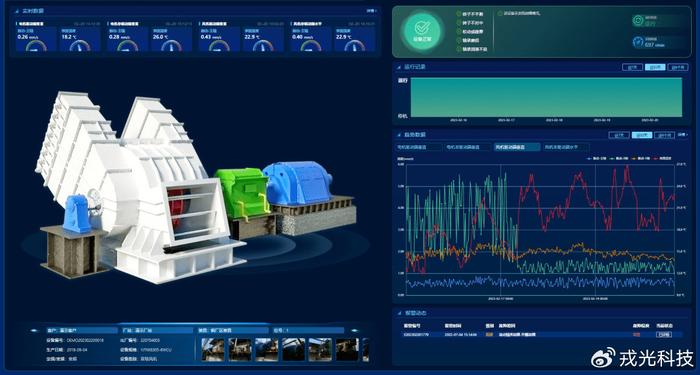
Task: Click the blue runtime timer icon
Action: click(x=638, y=42)
